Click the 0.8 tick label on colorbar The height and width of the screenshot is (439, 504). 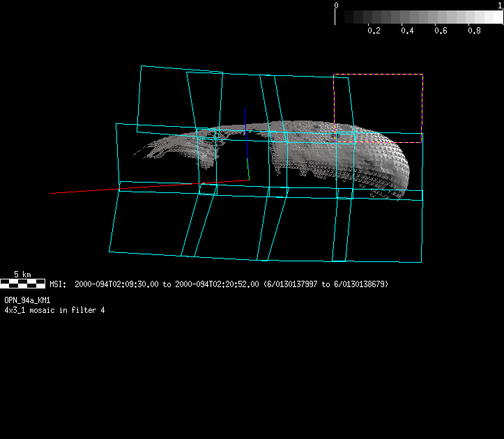(x=475, y=31)
